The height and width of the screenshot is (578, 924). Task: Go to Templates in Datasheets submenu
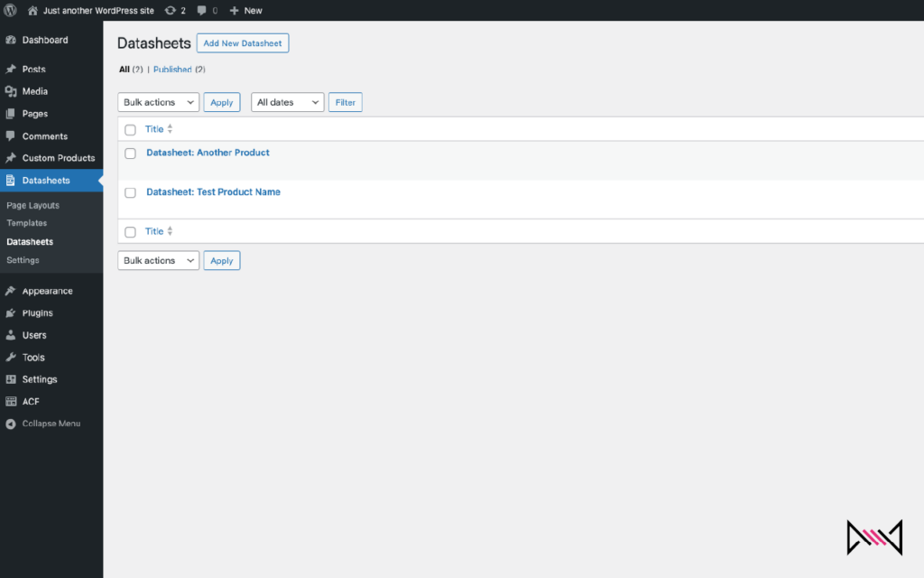tap(26, 223)
